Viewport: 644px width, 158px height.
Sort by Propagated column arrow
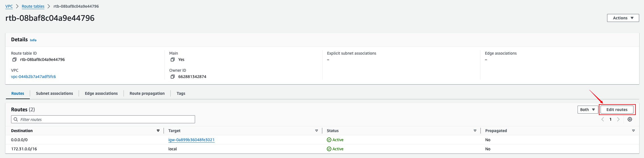tap(633, 131)
